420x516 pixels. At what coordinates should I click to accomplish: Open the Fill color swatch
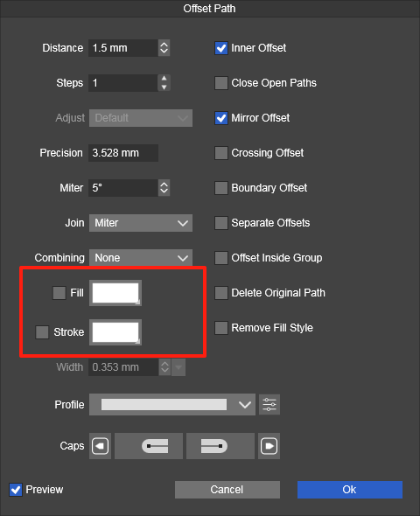click(x=115, y=293)
